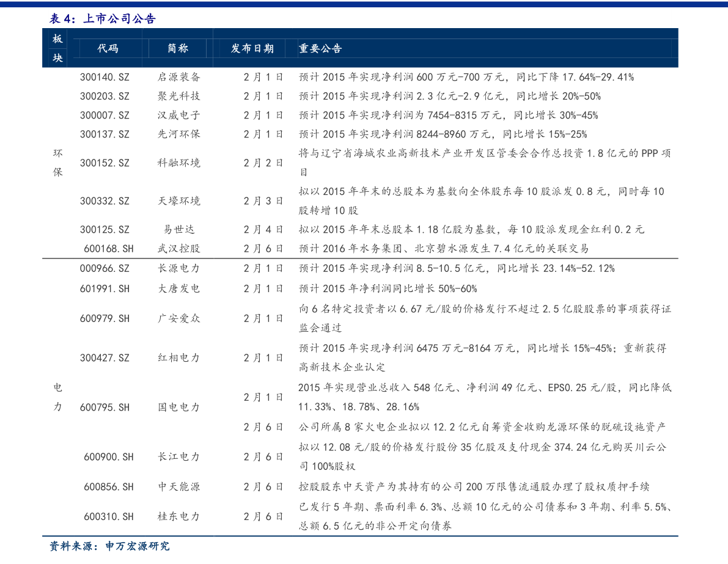The width and height of the screenshot is (728, 564).
Task: Select stock code 600168.SH
Action: [x=108, y=249]
